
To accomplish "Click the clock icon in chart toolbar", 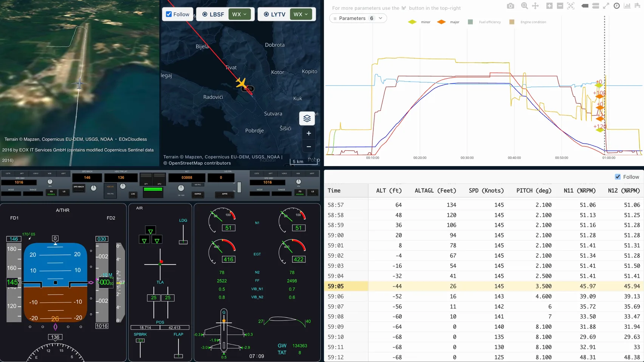I will pyautogui.click(x=616, y=6).
